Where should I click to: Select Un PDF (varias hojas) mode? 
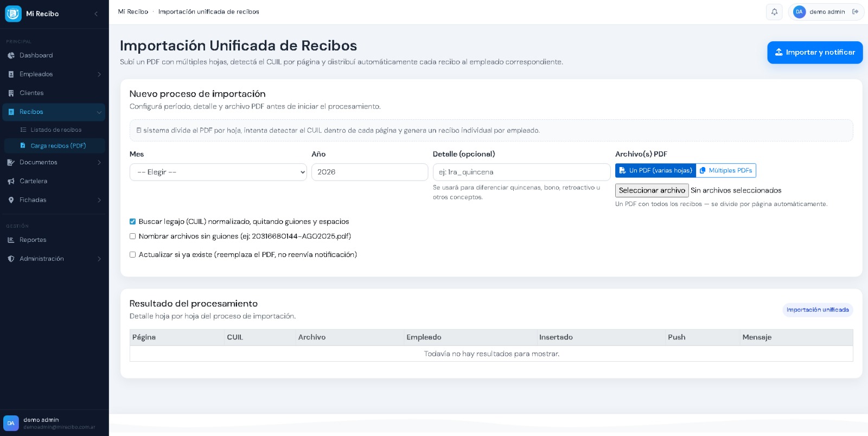tap(655, 170)
